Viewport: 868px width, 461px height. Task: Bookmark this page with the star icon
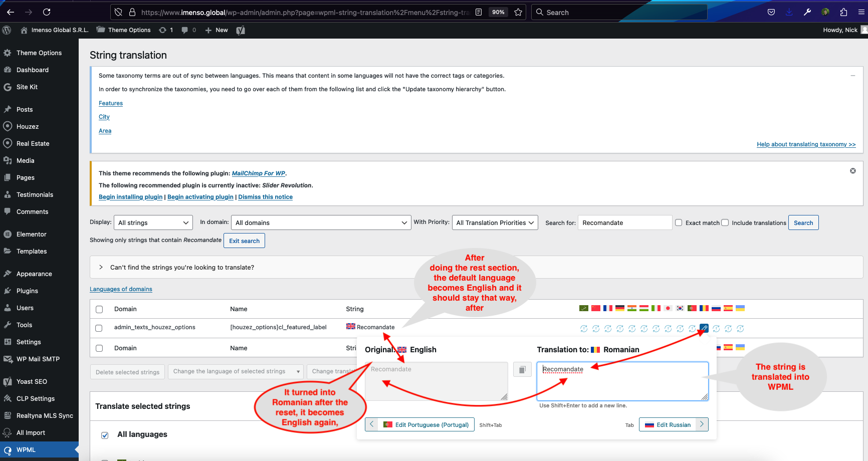pos(518,12)
